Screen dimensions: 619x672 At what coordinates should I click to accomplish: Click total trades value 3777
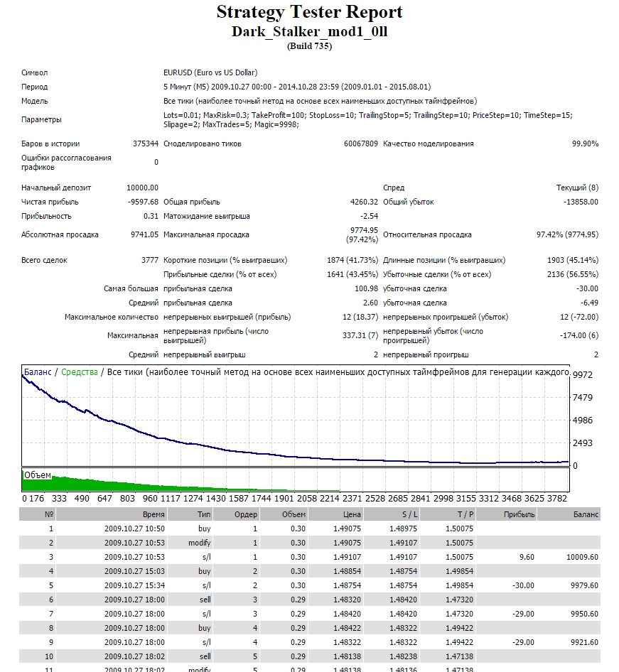click(x=150, y=260)
